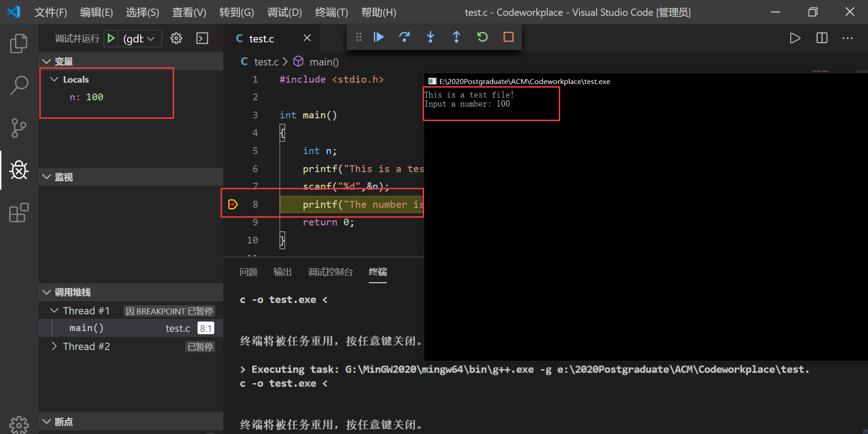Image resolution: width=868 pixels, height=434 pixels.
Task: Open the Explorer view in activity bar
Action: tap(19, 43)
